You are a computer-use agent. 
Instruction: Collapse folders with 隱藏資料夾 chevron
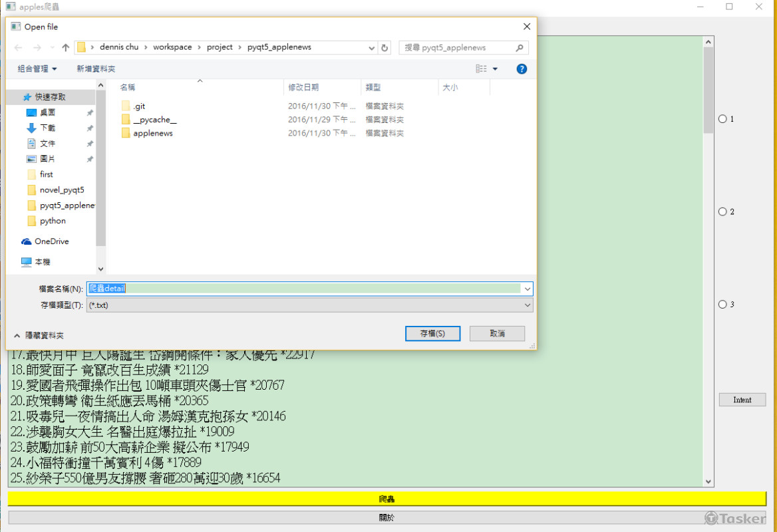pos(17,336)
